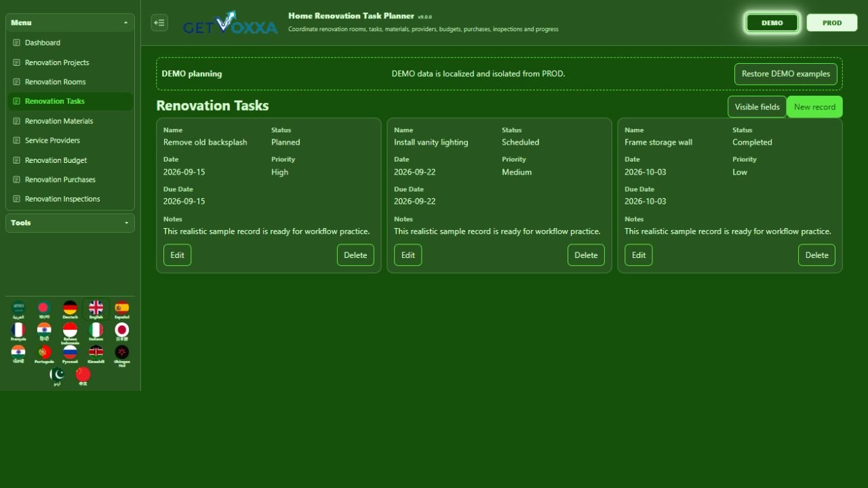Expand the Tools section

(x=70, y=223)
